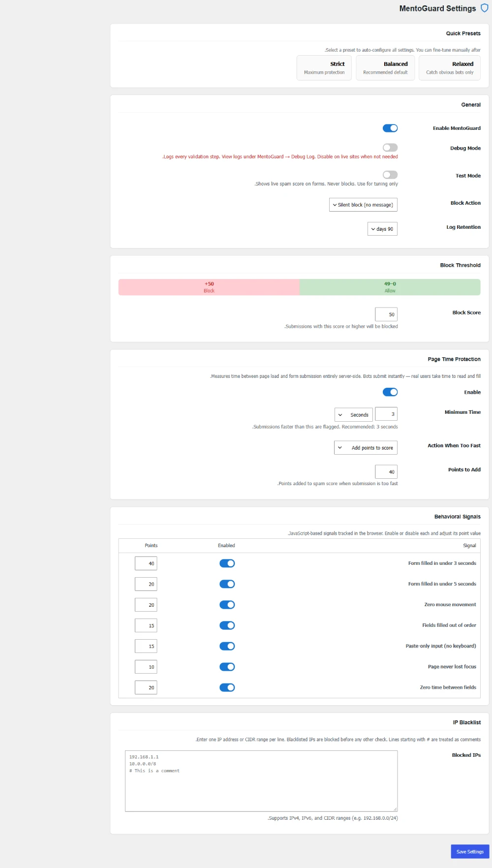This screenshot has height=868, width=492.
Task: Open the Block Action dropdown
Action: (363, 205)
